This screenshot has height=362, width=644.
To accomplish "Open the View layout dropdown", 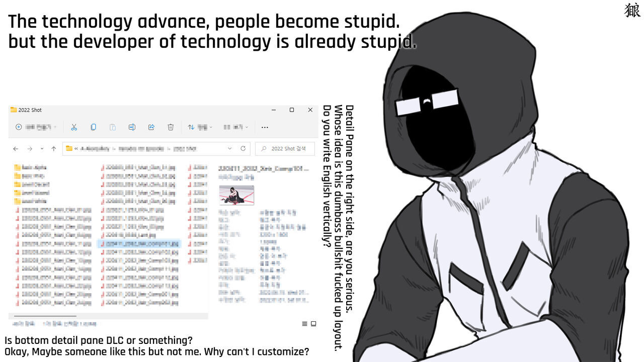I will 235,127.
